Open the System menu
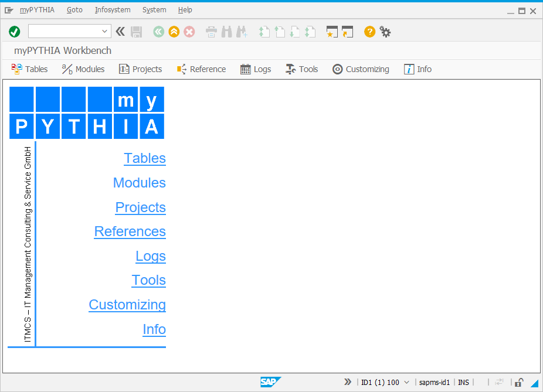Image resolution: width=543 pixels, height=392 pixels. point(154,10)
